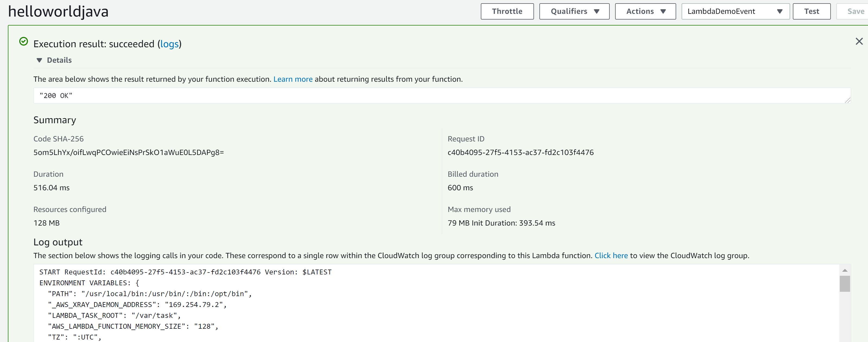Click the result area resize handle
This screenshot has height=342, width=868.
(x=847, y=100)
